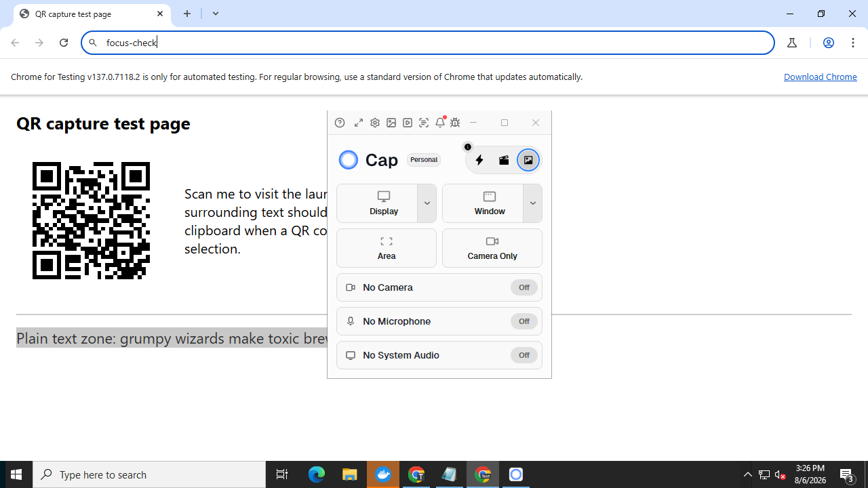Open Task View on the taskbar
The width and height of the screenshot is (868, 488).
point(282,474)
